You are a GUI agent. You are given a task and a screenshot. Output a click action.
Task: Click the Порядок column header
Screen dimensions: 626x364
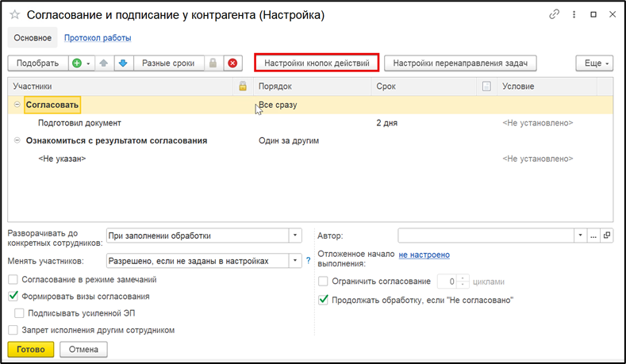coord(313,86)
